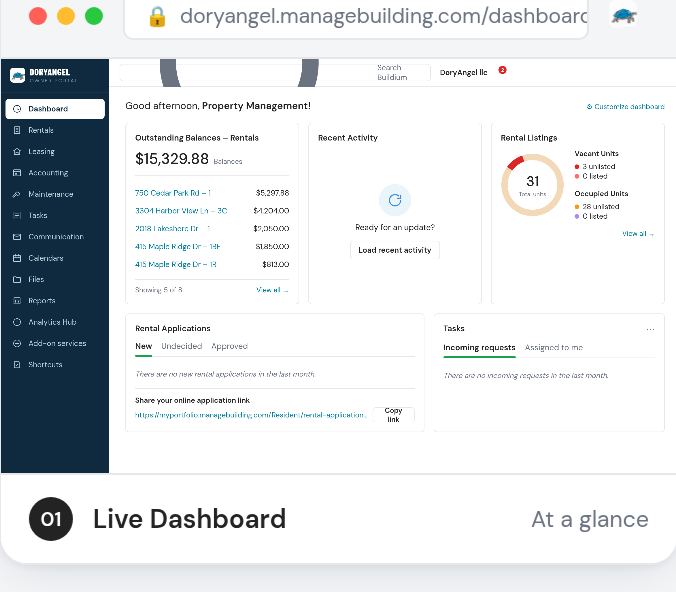
Task: Select the Incoming requests tab
Action: pyautogui.click(x=479, y=348)
